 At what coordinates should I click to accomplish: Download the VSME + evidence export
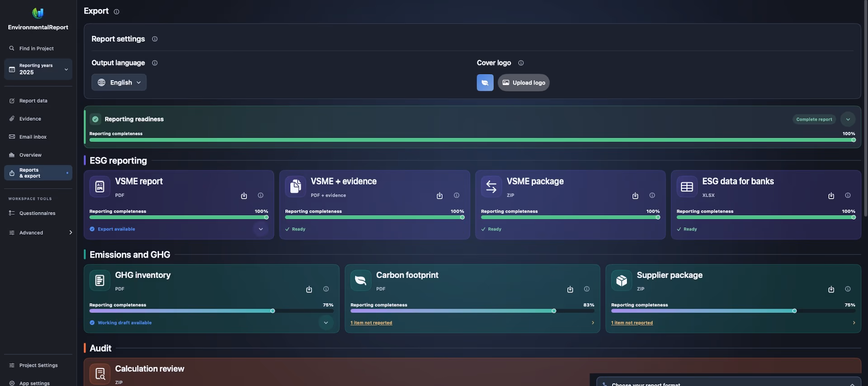[439, 196]
